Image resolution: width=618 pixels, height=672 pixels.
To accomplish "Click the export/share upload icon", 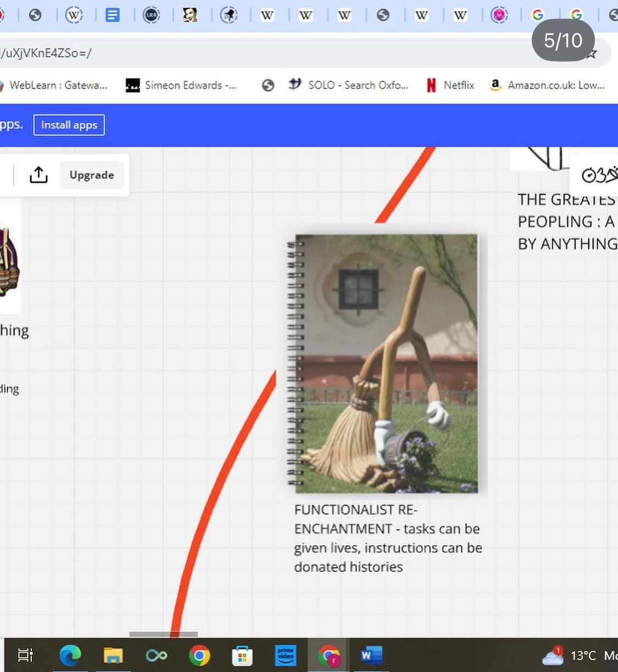I will click(38, 175).
